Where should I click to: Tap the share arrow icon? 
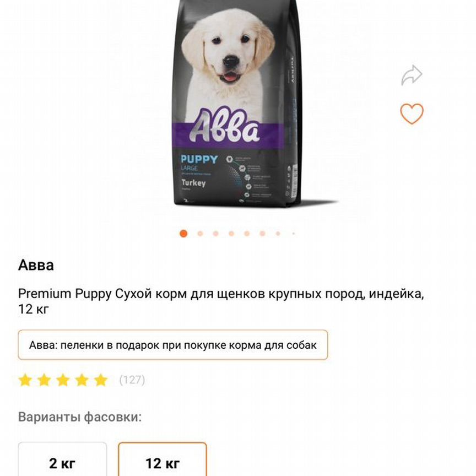pos(412,75)
